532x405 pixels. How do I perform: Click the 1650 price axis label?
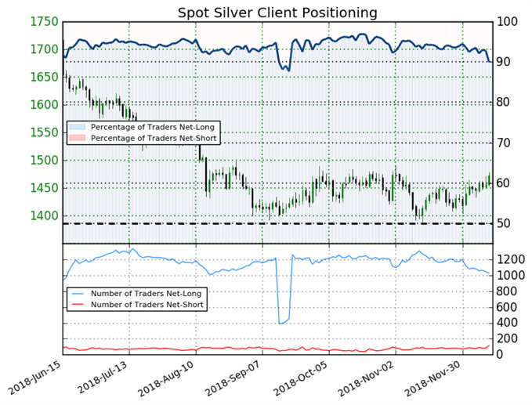pyautogui.click(x=45, y=78)
